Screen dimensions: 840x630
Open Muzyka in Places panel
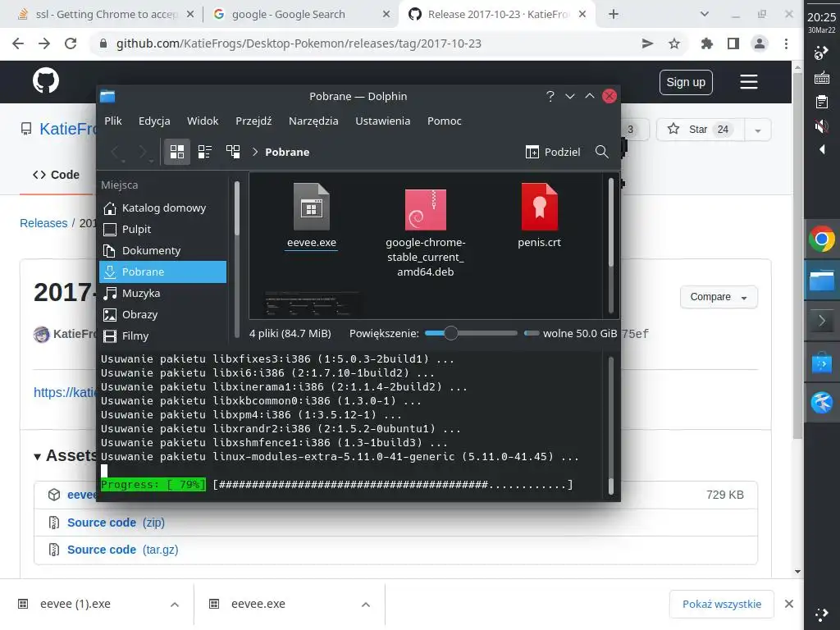(x=163, y=294)
